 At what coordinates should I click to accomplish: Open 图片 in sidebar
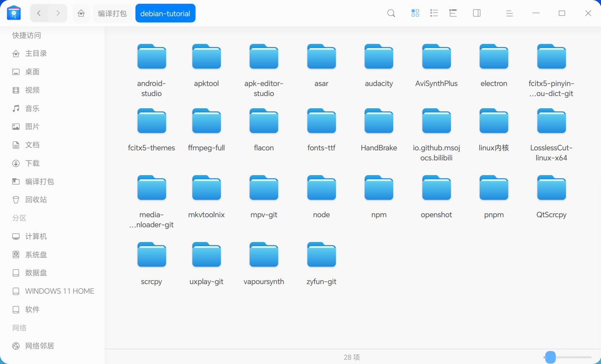click(52, 127)
